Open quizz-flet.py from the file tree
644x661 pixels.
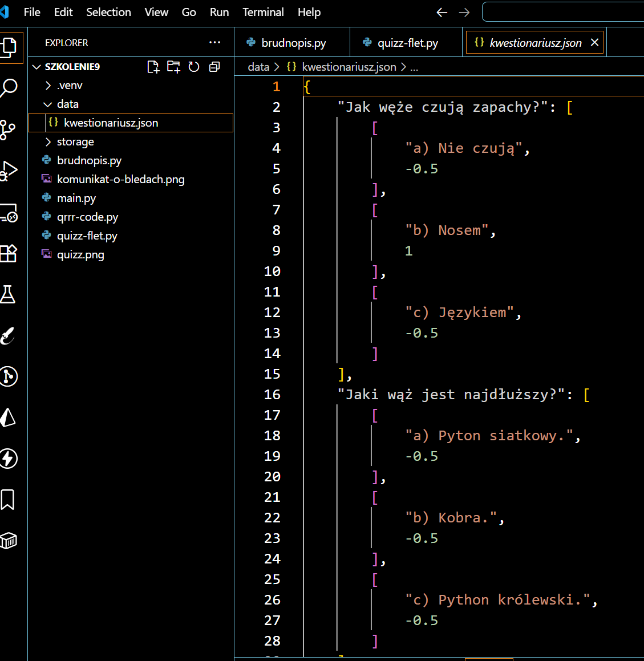[x=131, y=236]
